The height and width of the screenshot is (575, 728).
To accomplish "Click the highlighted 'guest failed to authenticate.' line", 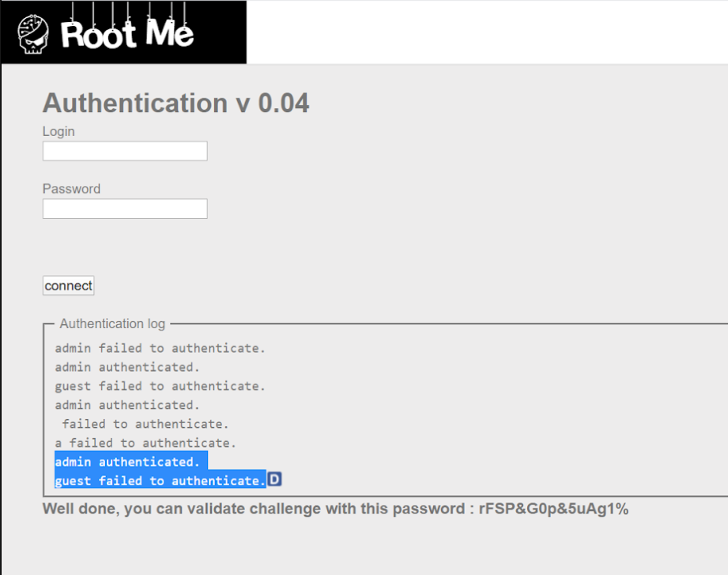I will coord(160,481).
